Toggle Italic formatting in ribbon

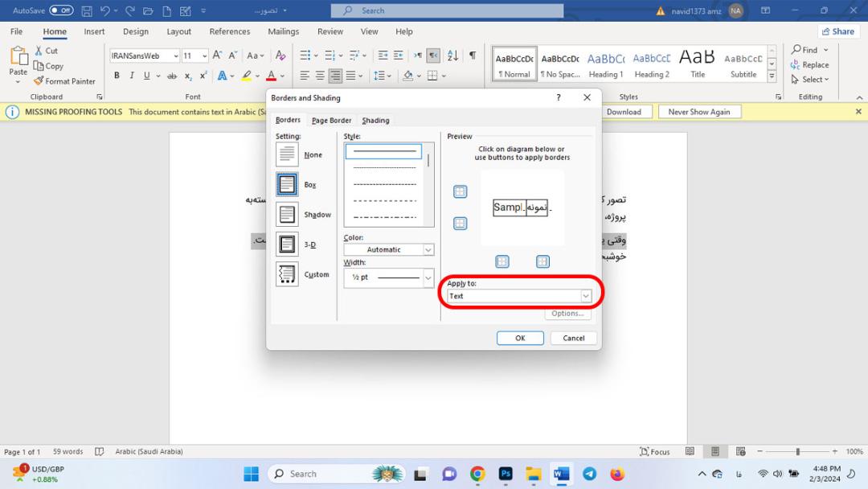(132, 76)
